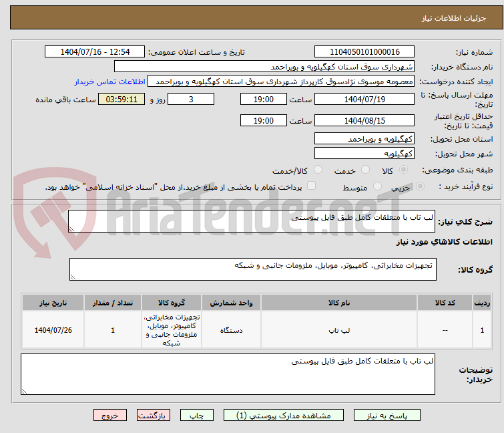Click the گروه کالا table column header
This screenshot has height=433, width=504.
click(x=172, y=303)
